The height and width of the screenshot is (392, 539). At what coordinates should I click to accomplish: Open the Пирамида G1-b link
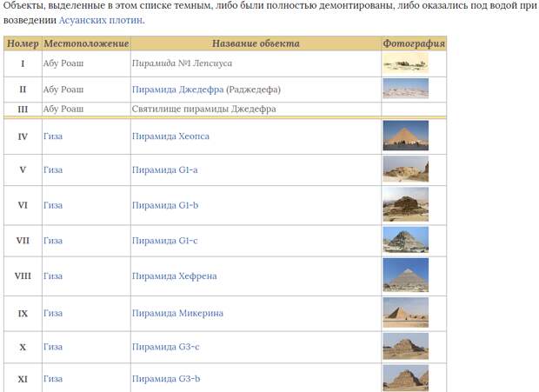pyautogui.click(x=165, y=205)
